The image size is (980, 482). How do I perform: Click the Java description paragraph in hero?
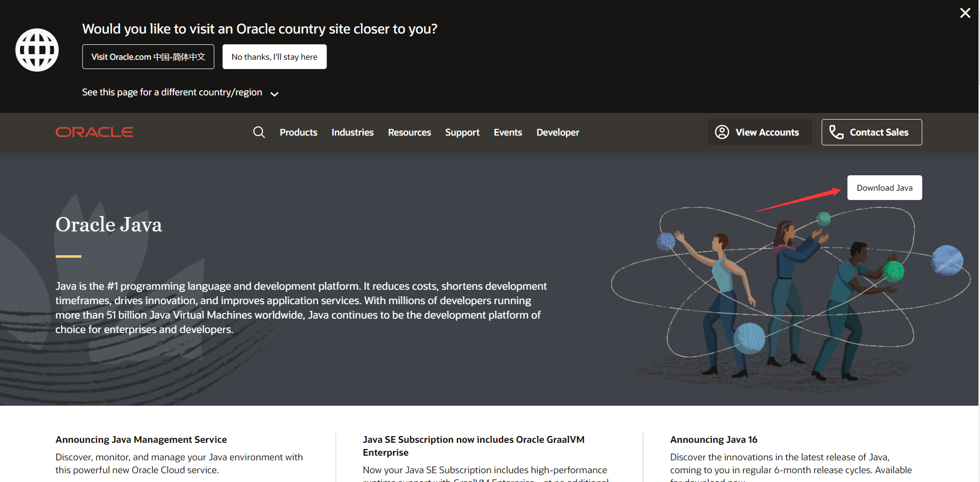[301, 308]
